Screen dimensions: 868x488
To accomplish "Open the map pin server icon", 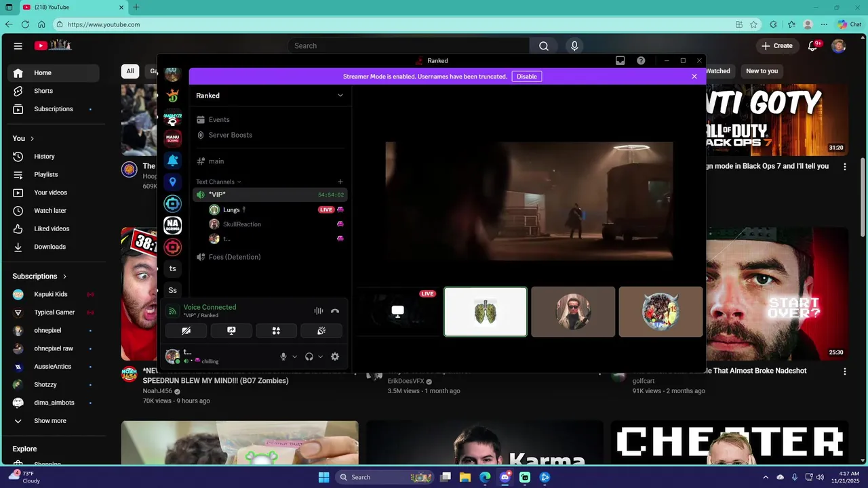I will click(173, 182).
